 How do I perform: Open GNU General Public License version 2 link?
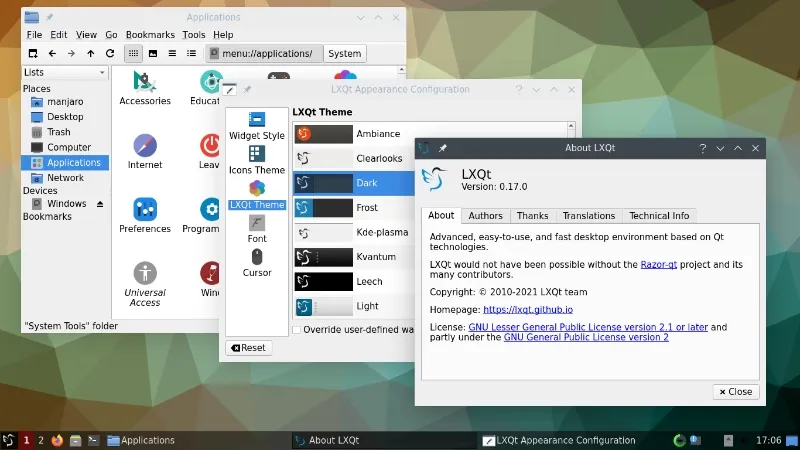[x=586, y=337]
